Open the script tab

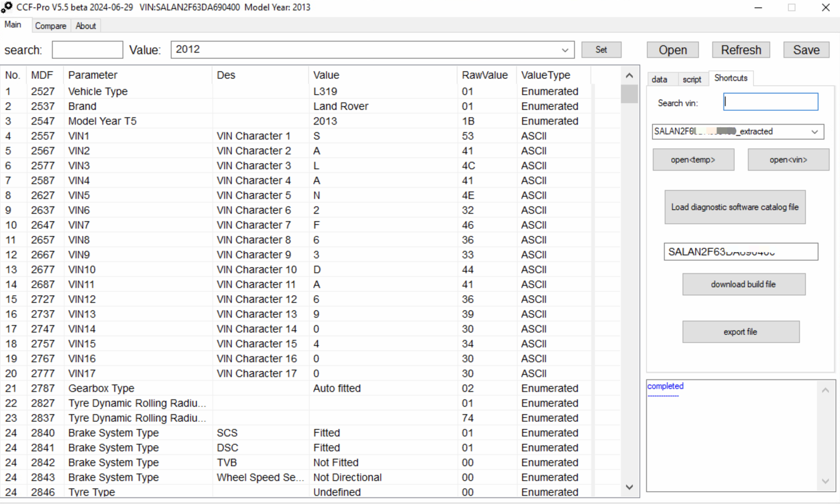[x=692, y=79]
